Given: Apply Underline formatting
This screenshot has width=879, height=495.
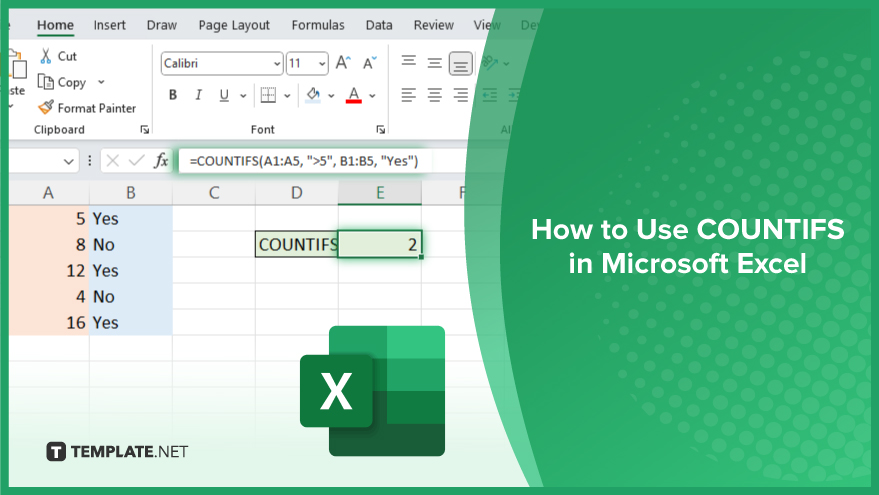Looking at the screenshot, I should pos(224,95).
